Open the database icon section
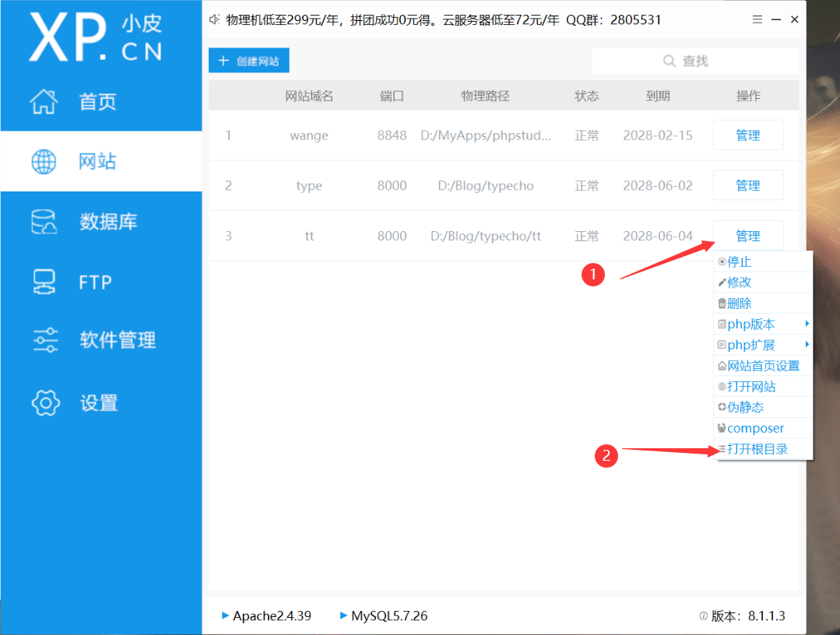 pyautogui.click(x=44, y=222)
